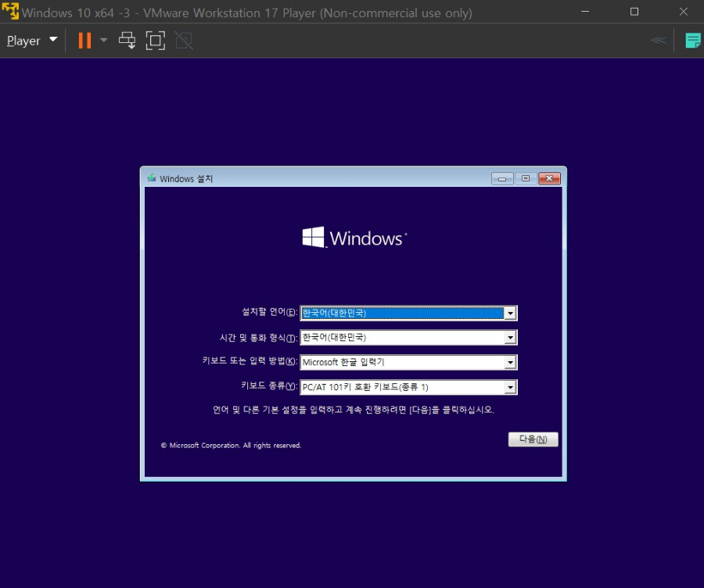Collapse toolbar with double-chevron icon

(x=658, y=41)
